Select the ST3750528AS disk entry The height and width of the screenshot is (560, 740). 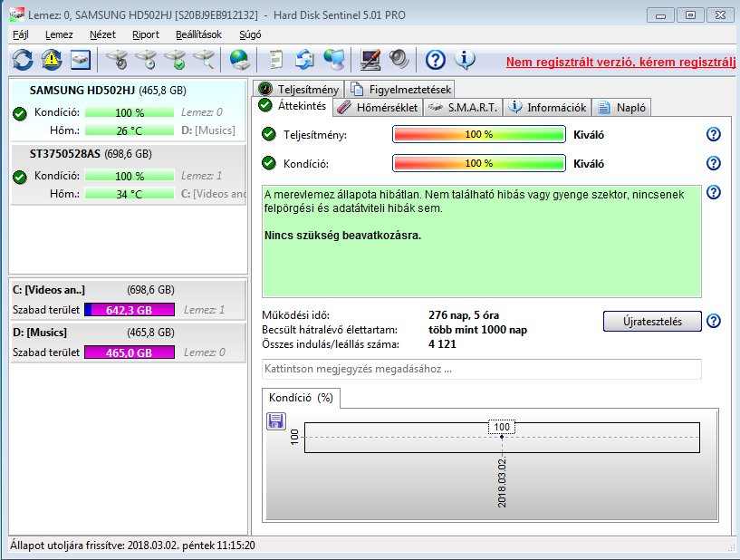click(128, 174)
